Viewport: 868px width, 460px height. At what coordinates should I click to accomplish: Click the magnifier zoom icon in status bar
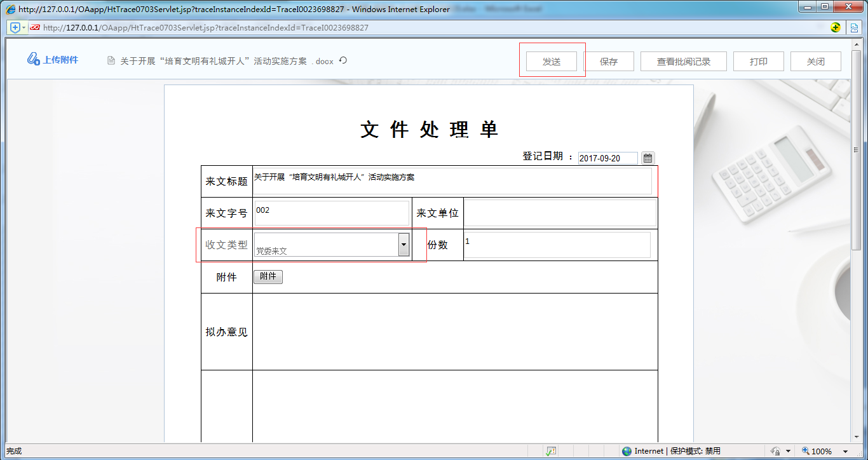pyautogui.click(x=805, y=450)
